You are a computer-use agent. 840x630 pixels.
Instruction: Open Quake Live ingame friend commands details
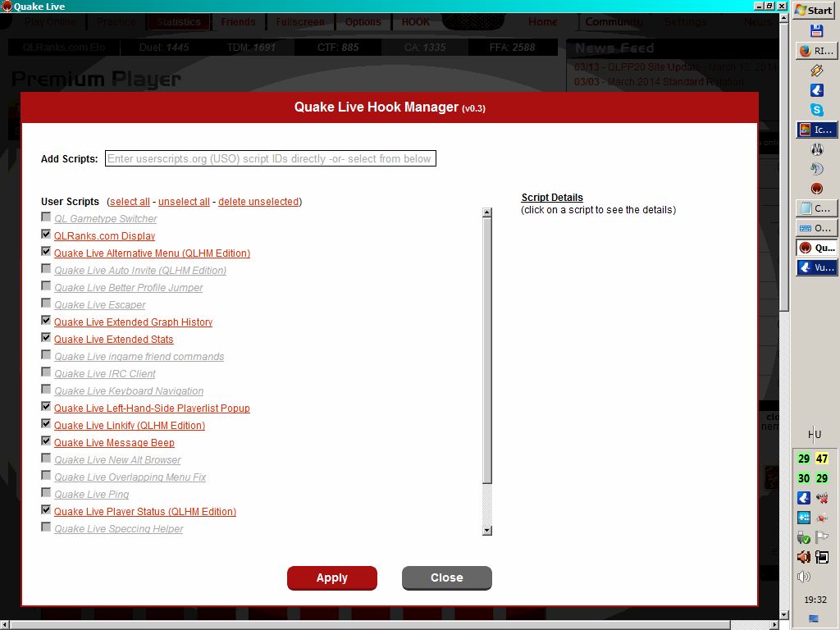point(139,357)
